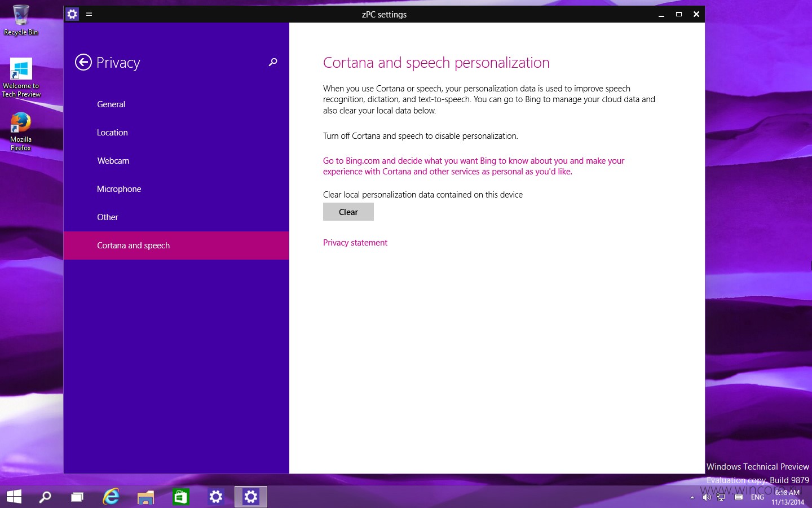Open the notification tray icon next to ENG
Screen dimensions: 812x508
[x=739, y=497]
